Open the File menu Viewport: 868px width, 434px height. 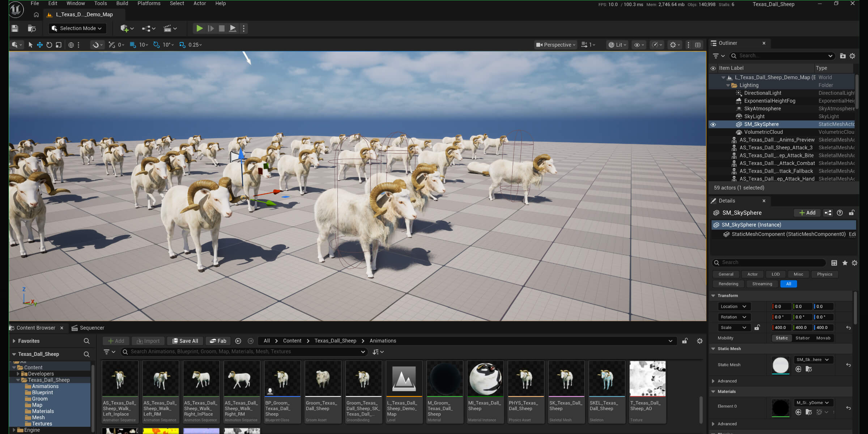(x=35, y=4)
